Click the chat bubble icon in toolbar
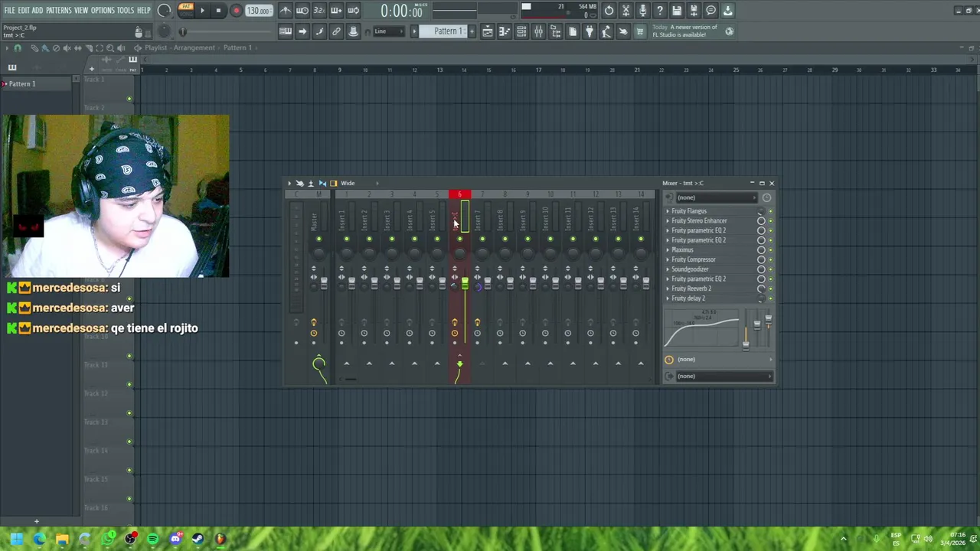 (x=710, y=11)
